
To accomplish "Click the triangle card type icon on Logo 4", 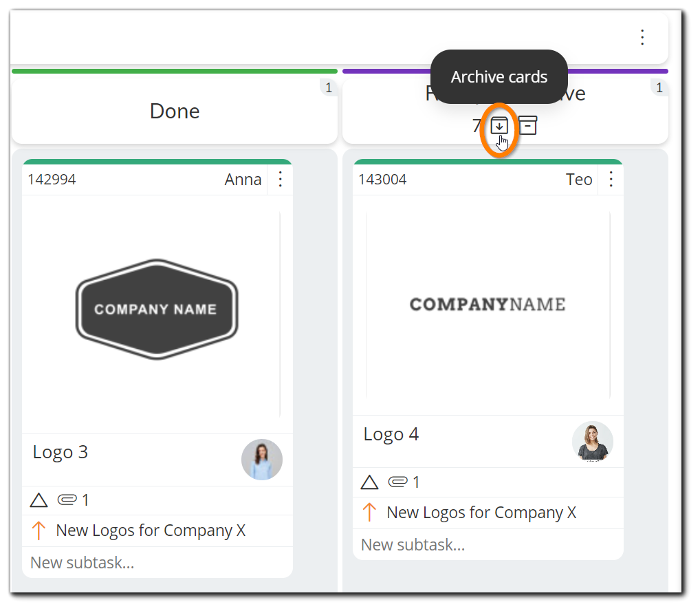I will (x=369, y=482).
